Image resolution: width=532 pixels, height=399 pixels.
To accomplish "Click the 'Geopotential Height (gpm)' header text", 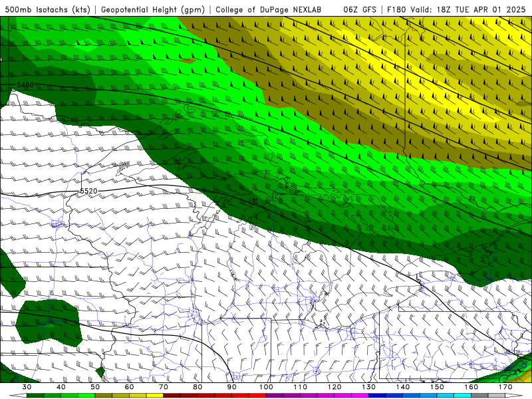I will click(153, 9).
